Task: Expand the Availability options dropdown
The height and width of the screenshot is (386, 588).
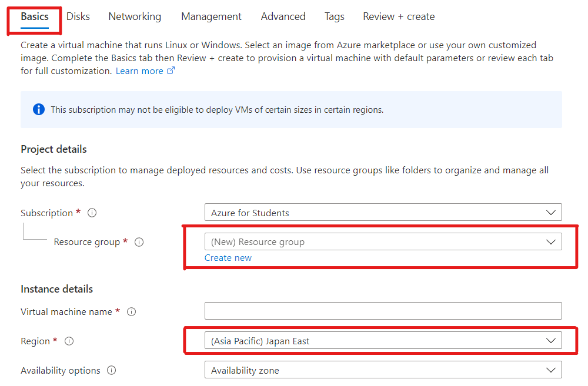Action: click(x=383, y=370)
